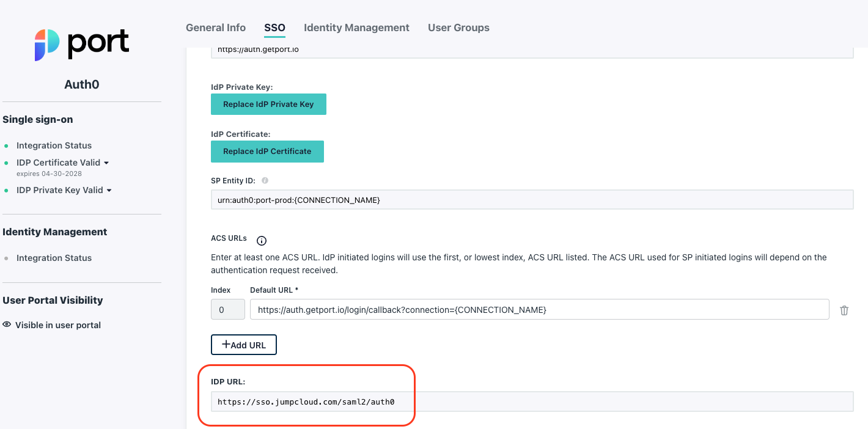Click the Replace IdP Certificate button
Viewport: 868px width, 429px height.
pos(267,151)
